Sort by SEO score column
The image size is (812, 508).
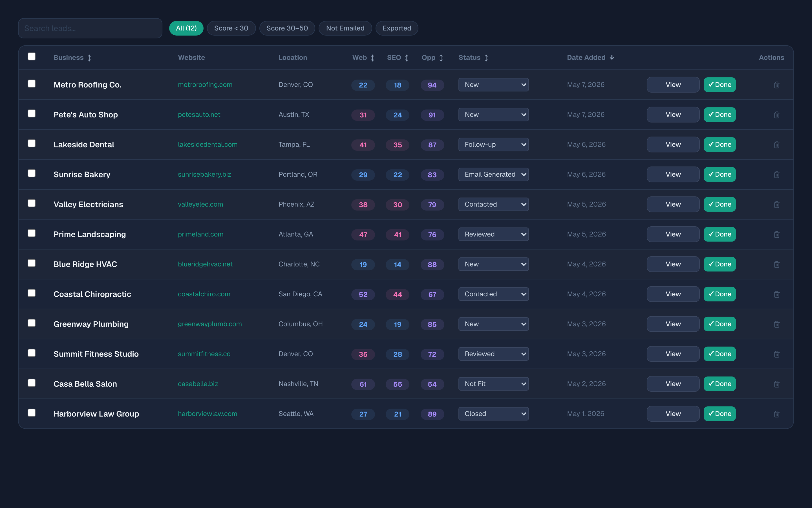tap(398, 58)
